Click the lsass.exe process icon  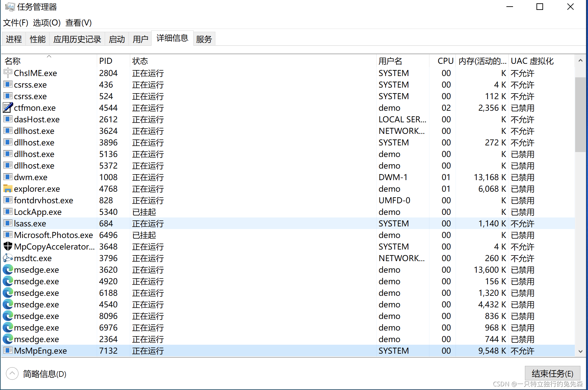8,223
